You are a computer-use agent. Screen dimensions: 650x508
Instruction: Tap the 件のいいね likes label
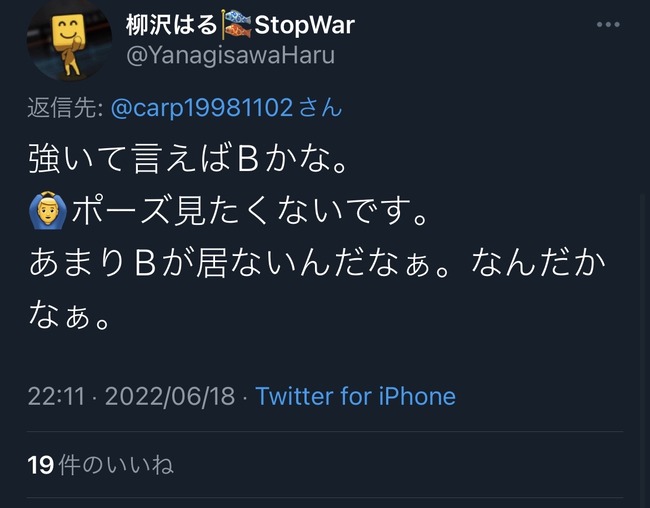[x=116, y=465]
